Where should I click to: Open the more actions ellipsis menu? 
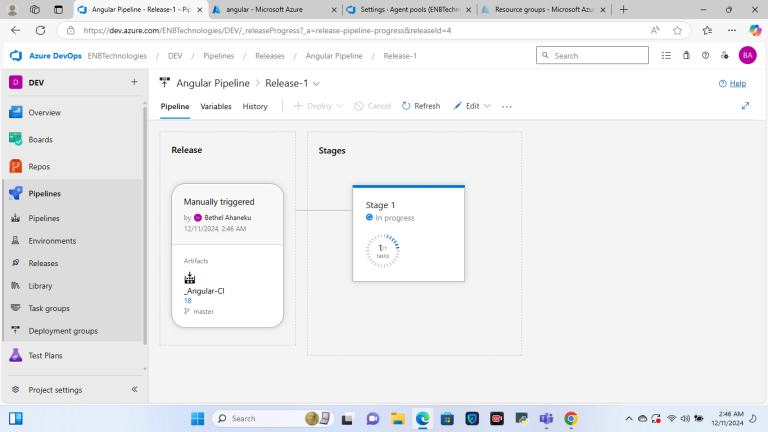[506, 106]
